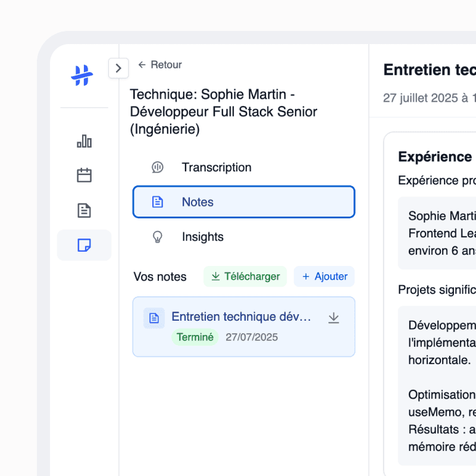Click the Vos notes heading
Viewport: 476px width, 476px height.
[x=160, y=277]
